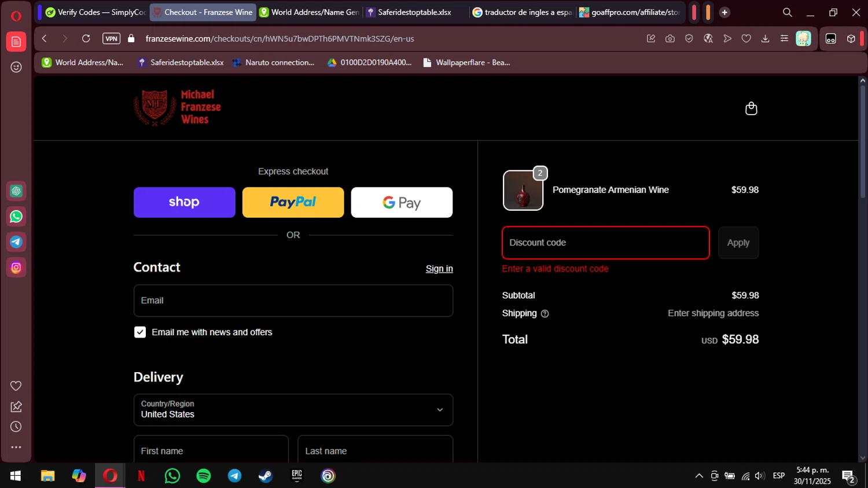Viewport: 868px width, 488px height.
Task: Focus the Discount code field
Action: click(606, 243)
